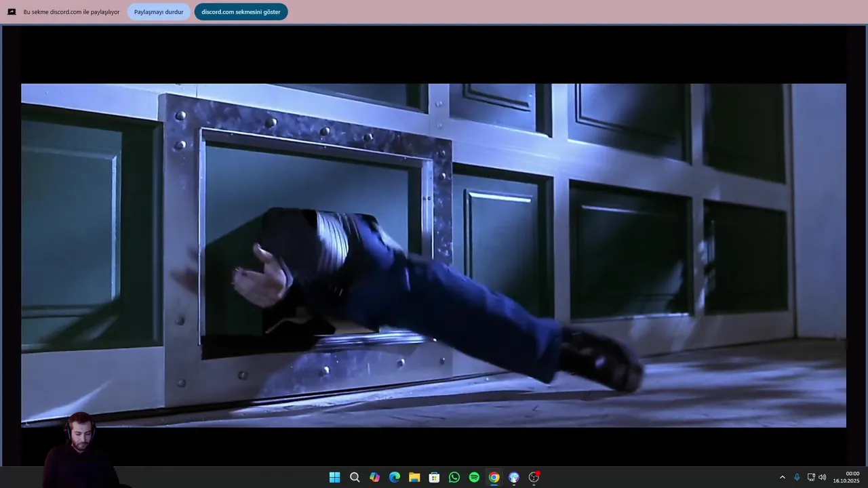Click the screen-share icon beside the sharing notice
This screenshot has height=488, width=868.
[12, 12]
